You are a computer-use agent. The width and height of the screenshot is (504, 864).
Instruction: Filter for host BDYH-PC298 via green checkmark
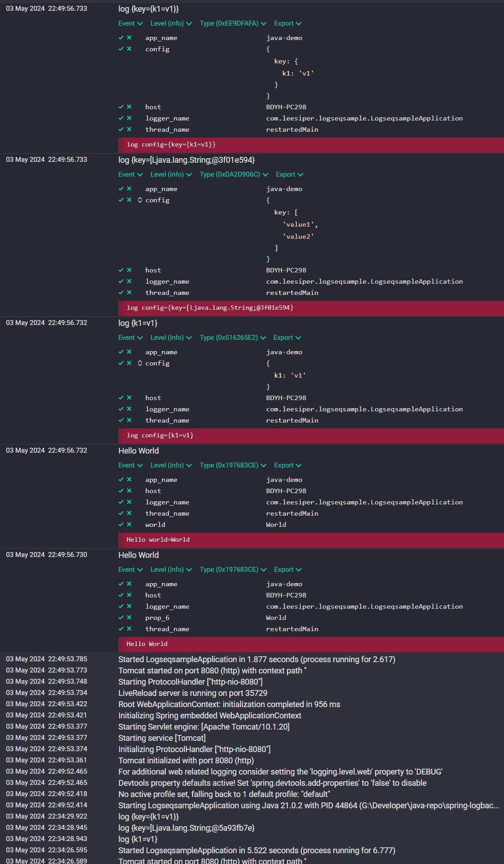(120, 107)
